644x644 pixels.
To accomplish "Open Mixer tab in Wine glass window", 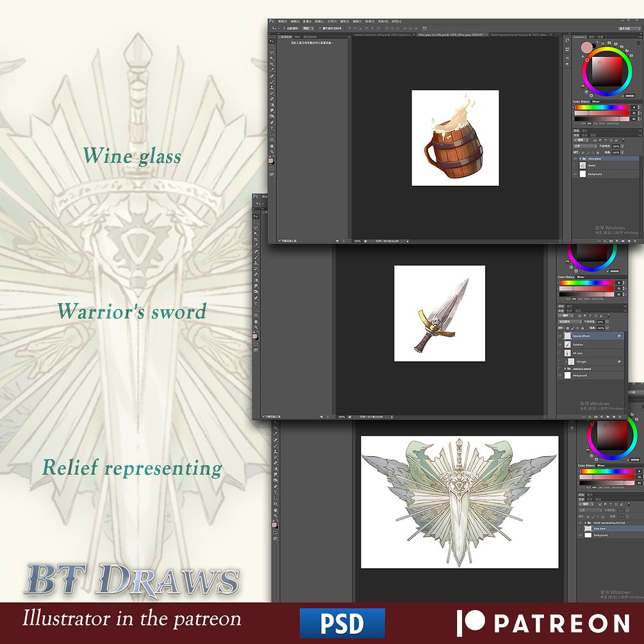I will (x=596, y=101).
